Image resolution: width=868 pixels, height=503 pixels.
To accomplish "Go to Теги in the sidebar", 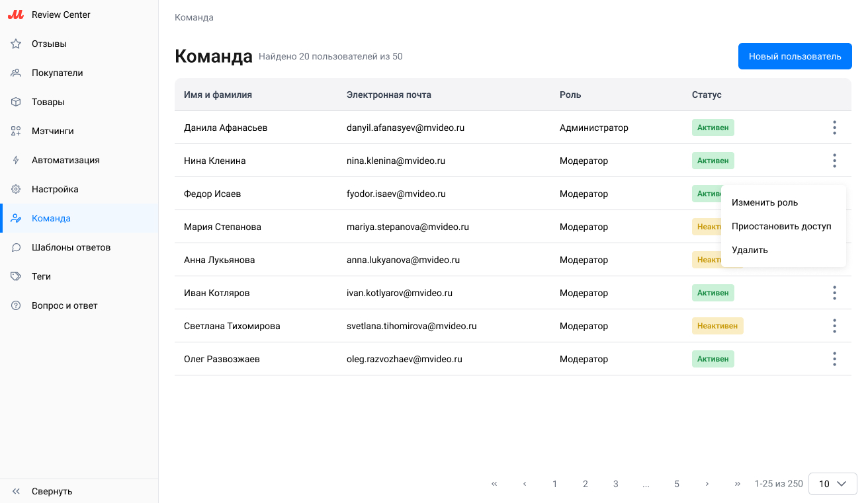I will (79, 276).
